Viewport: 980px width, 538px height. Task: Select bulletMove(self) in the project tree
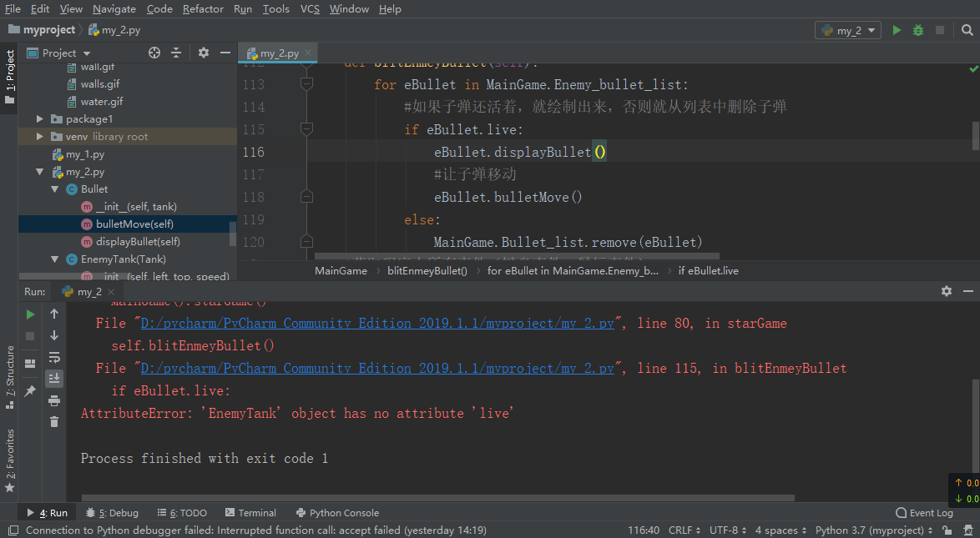coord(134,224)
